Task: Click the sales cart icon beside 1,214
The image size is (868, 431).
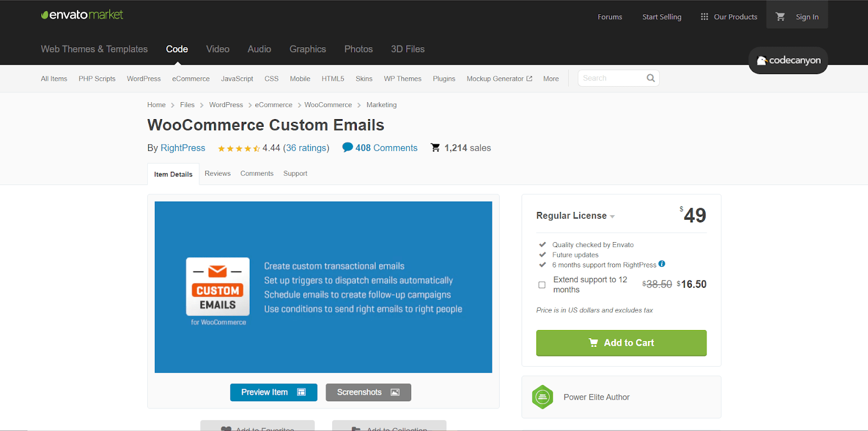Action: [435, 148]
